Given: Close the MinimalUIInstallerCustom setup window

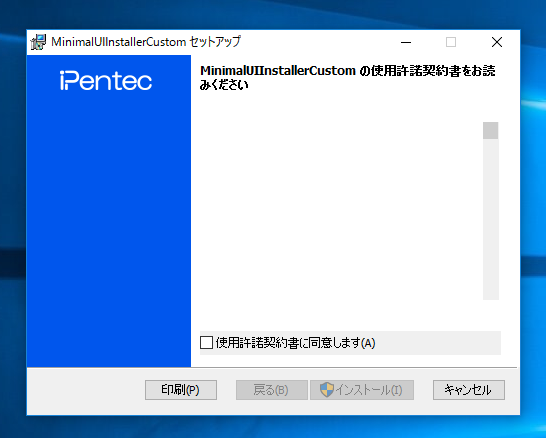Looking at the screenshot, I should pos(497,42).
